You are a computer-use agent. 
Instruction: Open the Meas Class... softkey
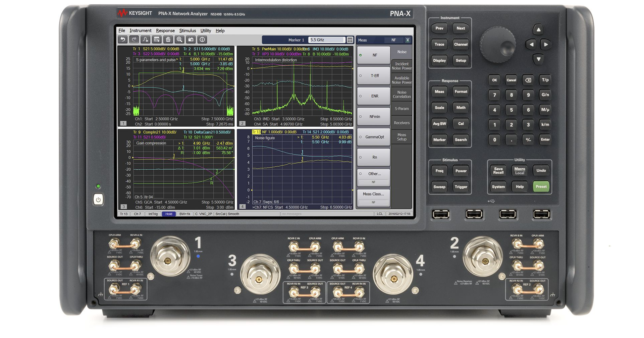[374, 198]
